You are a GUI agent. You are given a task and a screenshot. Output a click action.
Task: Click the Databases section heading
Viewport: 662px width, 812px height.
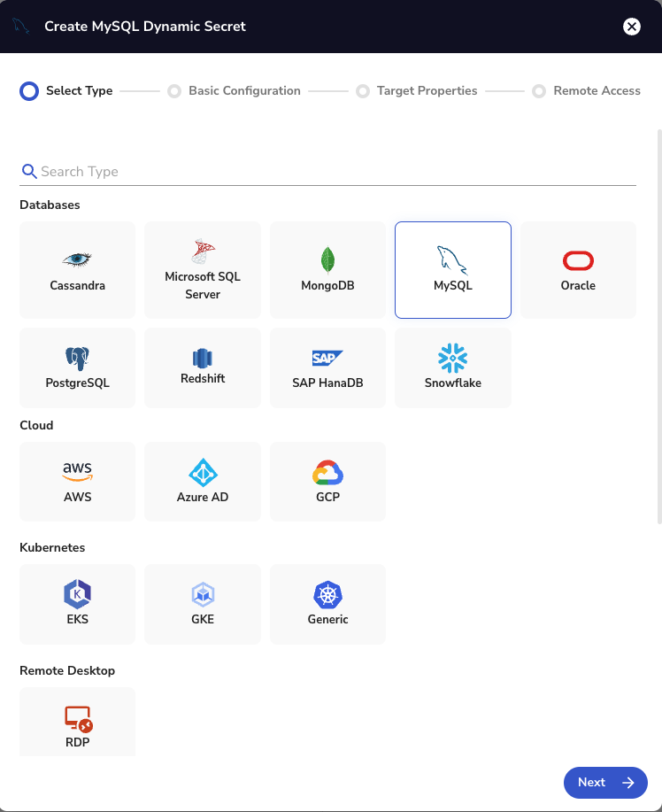tap(50, 205)
